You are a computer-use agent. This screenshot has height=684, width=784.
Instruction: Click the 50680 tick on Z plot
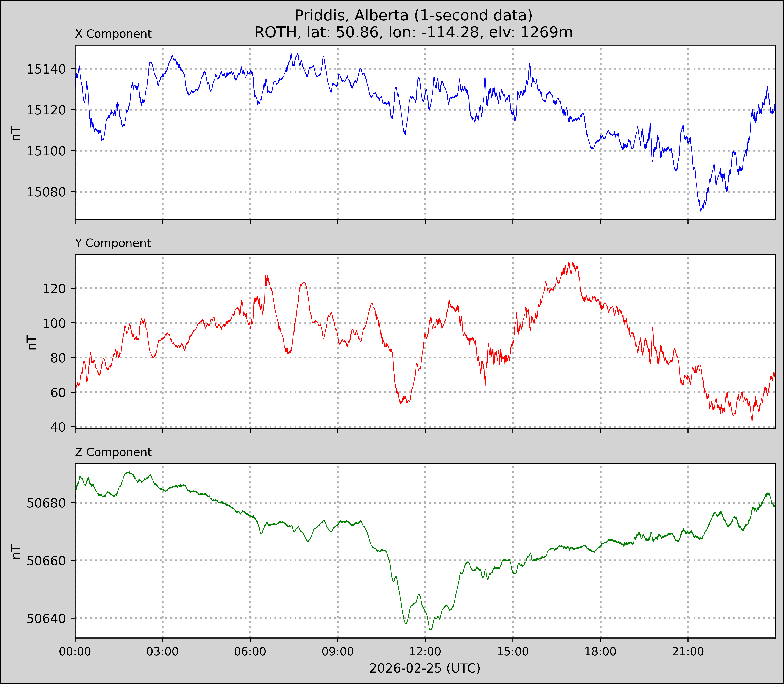[x=46, y=503]
